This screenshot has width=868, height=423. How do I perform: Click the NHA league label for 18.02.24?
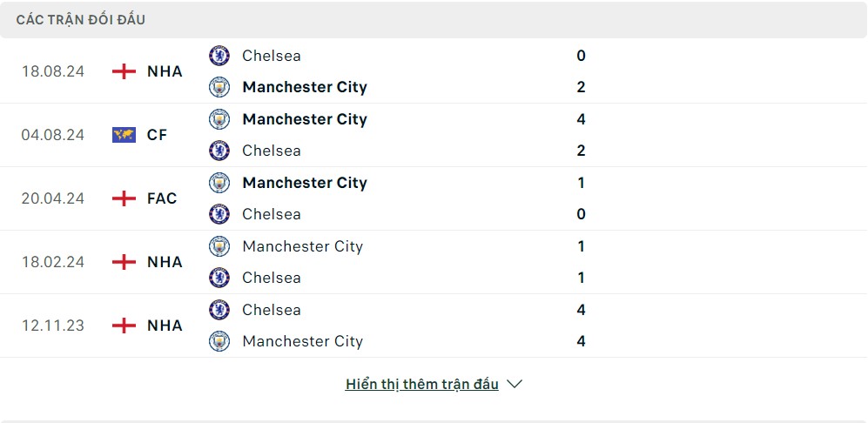pyautogui.click(x=165, y=262)
